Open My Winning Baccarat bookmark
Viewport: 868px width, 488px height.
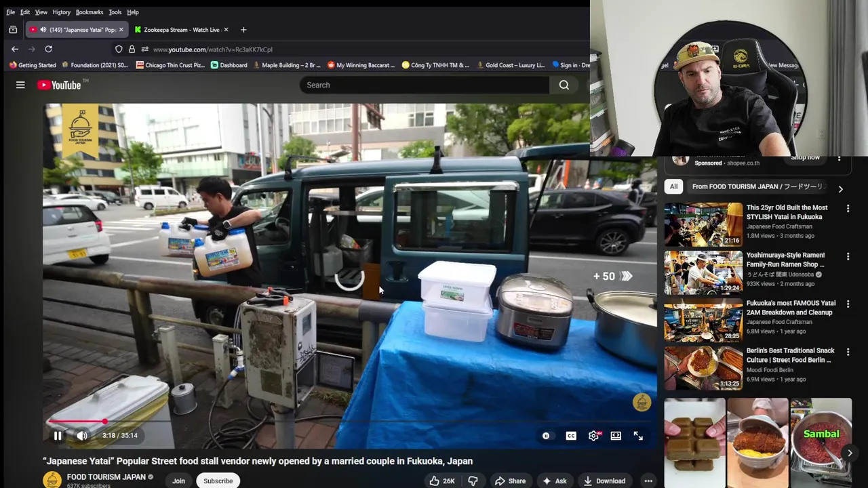(361, 65)
